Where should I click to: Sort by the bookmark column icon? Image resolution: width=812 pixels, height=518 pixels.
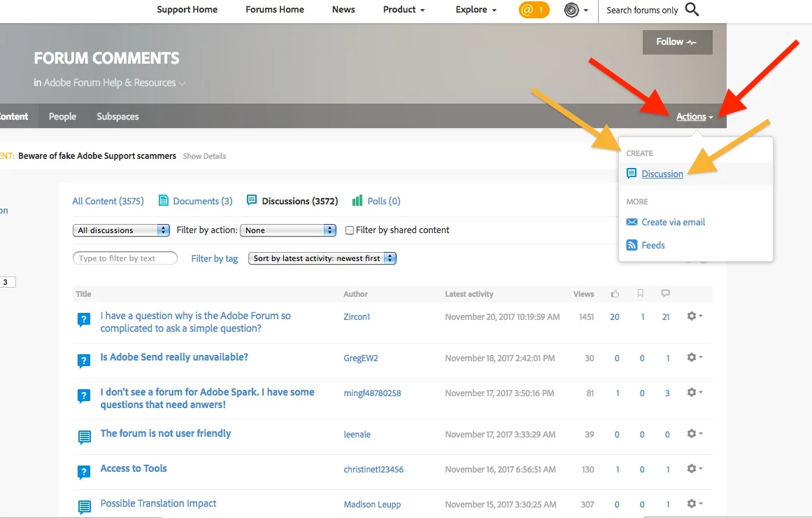[x=640, y=294]
